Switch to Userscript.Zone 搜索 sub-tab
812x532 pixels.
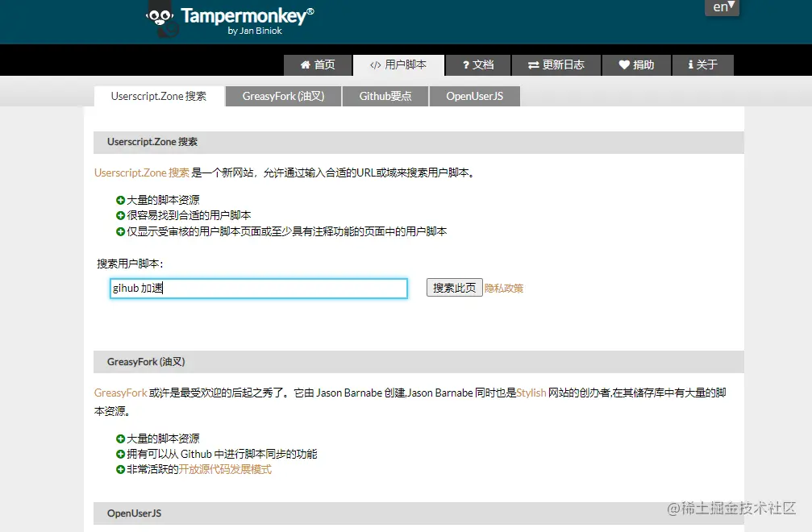[x=159, y=96]
